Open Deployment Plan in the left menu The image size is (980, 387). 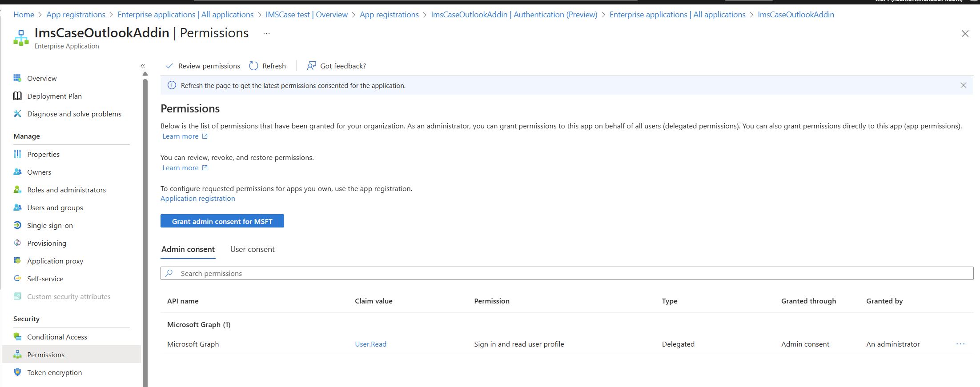(x=54, y=96)
